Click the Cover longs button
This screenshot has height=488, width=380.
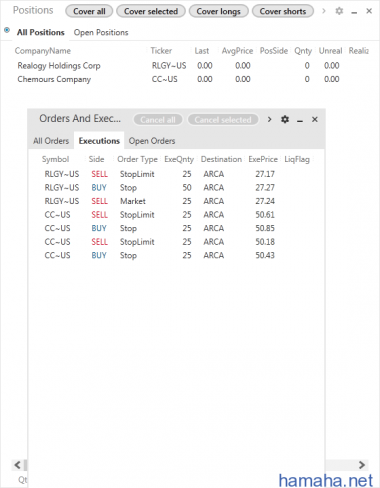pos(219,11)
